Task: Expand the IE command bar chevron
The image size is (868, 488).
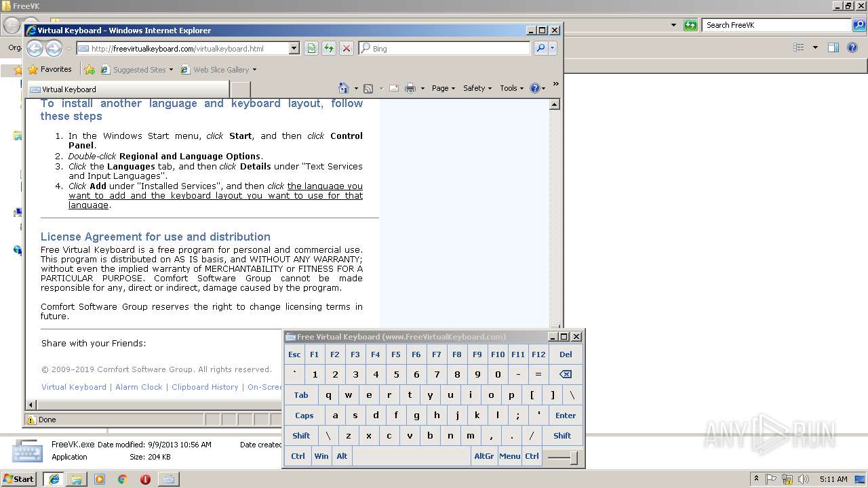Action: point(555,85)
